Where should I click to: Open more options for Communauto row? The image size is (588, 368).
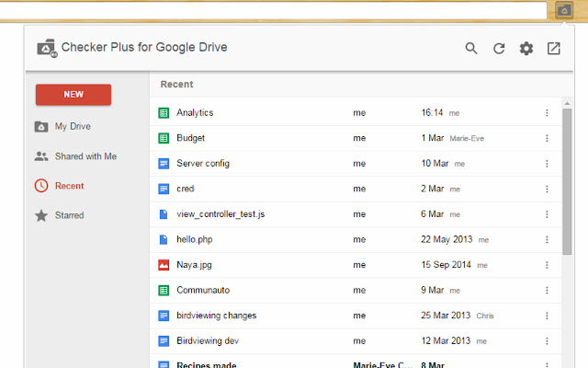click(x=547, y=290)
